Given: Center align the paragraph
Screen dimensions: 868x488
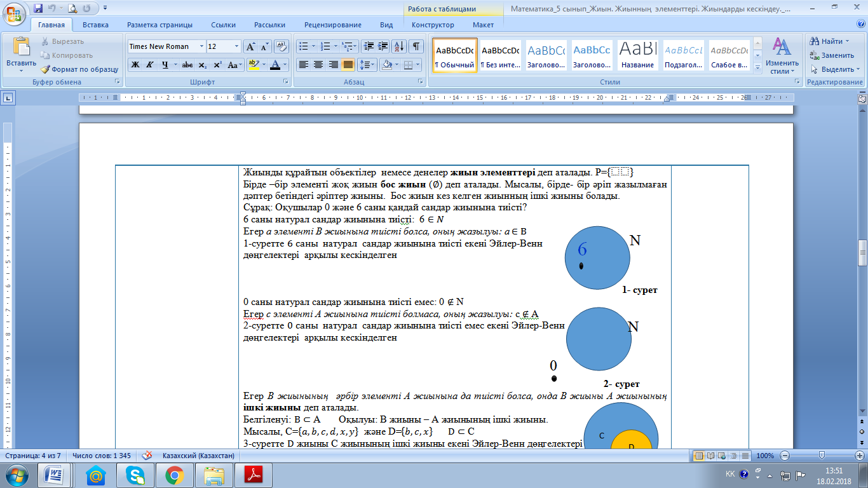Looking at the screenshot, I should click(318, 65).
